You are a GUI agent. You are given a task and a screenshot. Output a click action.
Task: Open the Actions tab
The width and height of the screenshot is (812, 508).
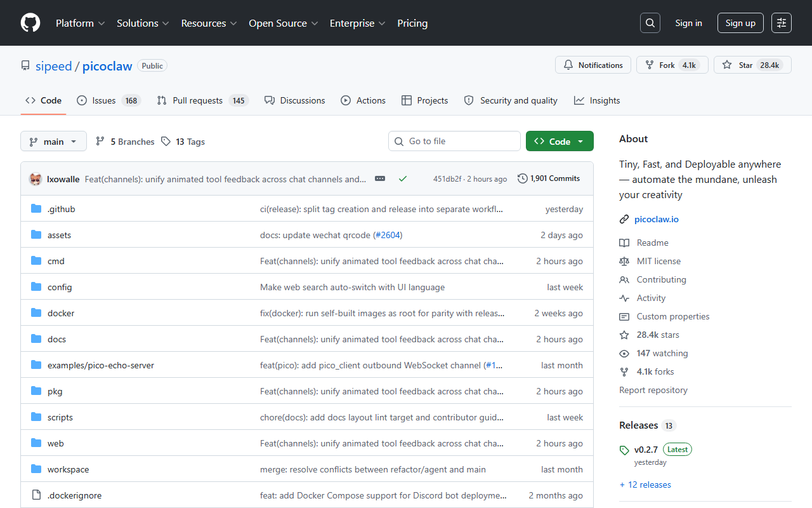click(x=363, y=100)
